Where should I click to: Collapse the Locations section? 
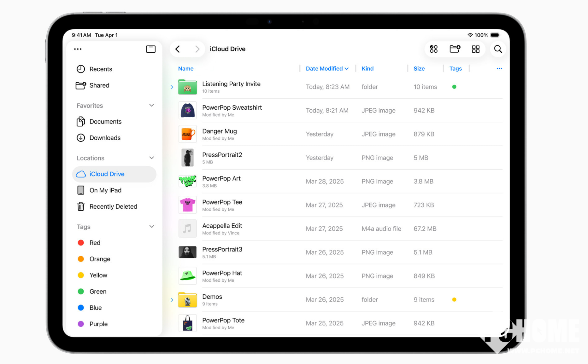tap(151, 158)
